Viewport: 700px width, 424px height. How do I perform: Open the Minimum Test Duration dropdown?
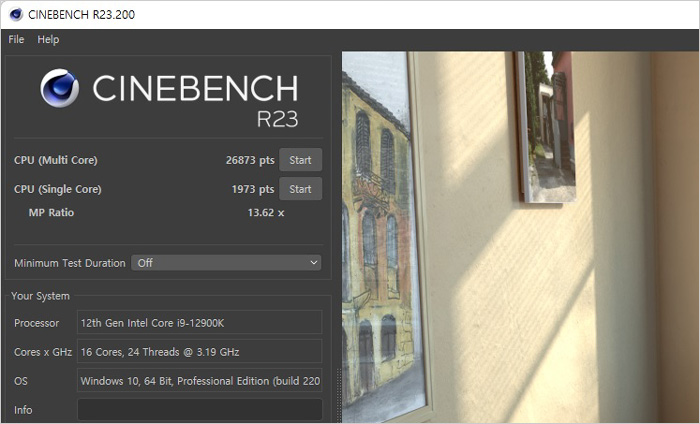tap(226, 263)
